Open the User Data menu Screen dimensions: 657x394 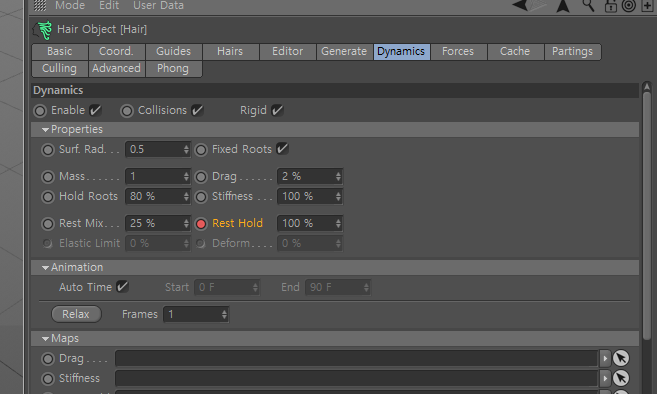click(x=158, y=5)
